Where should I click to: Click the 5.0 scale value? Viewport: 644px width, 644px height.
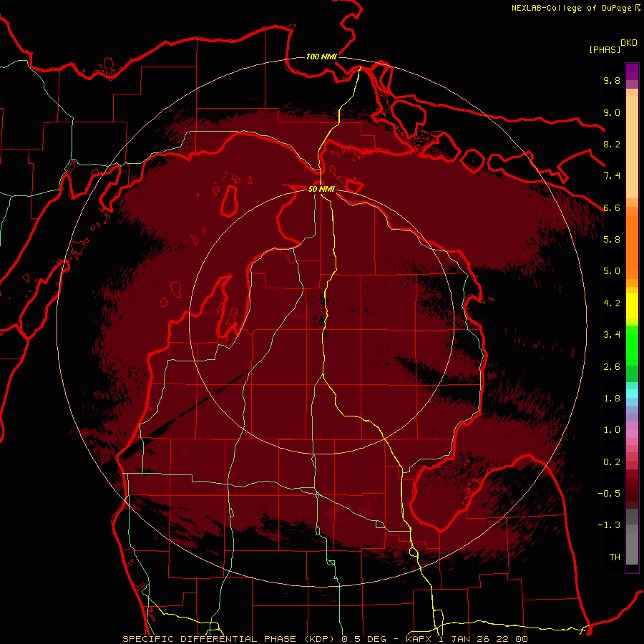point(612,271)
